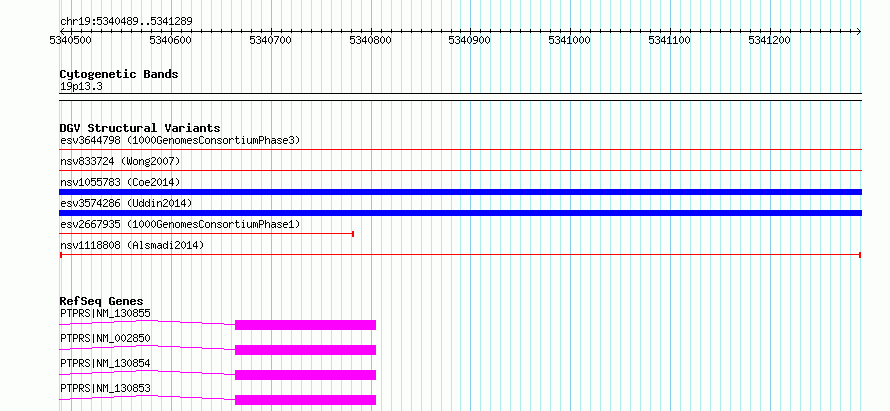Click the blue bar under esv3574286

(460, 213)
